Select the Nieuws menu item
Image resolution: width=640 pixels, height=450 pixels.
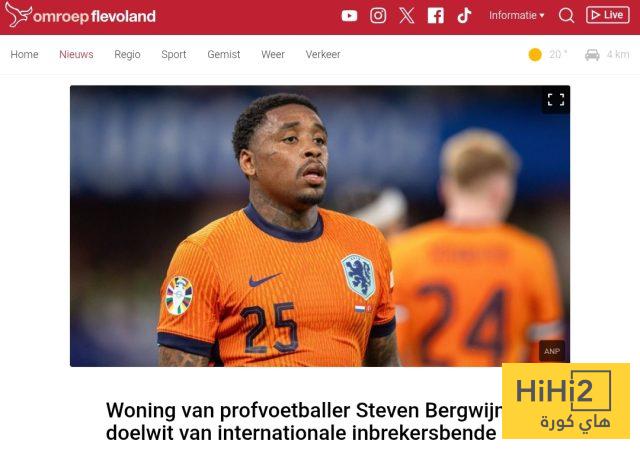pos(76,54)
